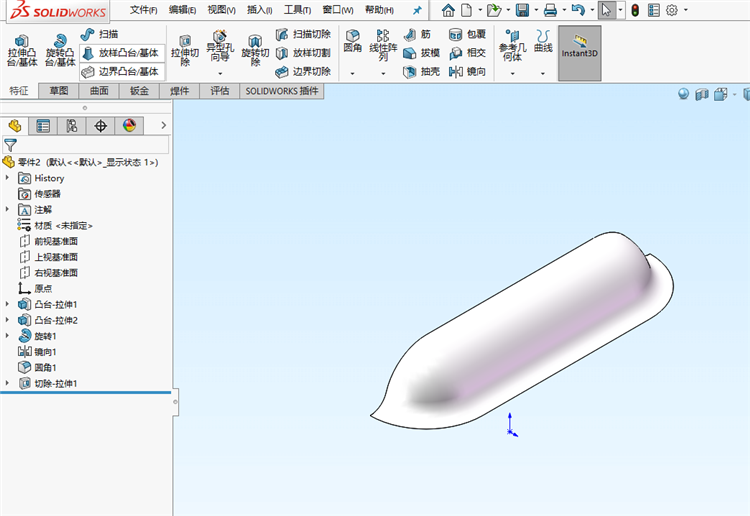Screen dimensions: 750x516
Task: Open the dropdown arrow under 圆角 (Fillet)
Action: tap(353, 74)
